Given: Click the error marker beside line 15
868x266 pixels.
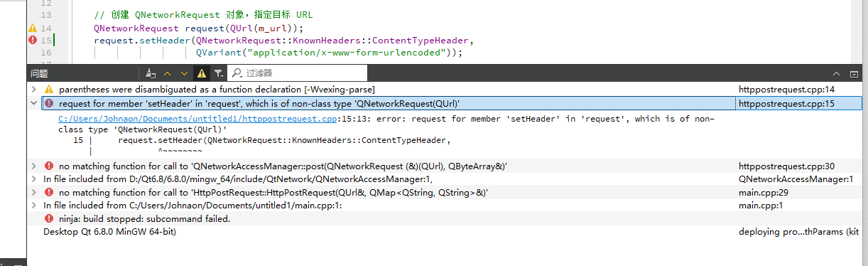Looking at the screenshot, I should coord(32,41).
